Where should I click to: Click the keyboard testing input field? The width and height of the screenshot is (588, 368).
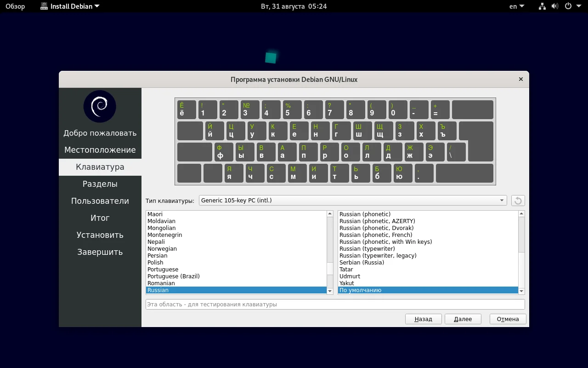(x=335, y=304)
